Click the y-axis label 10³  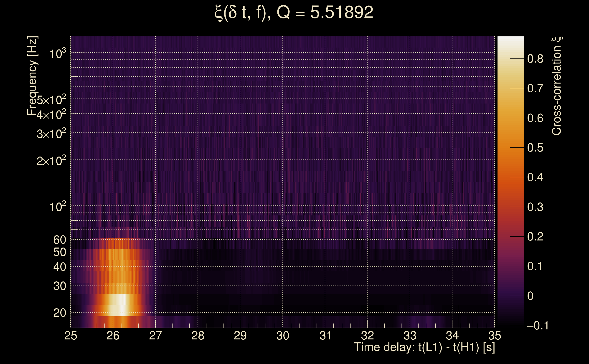coord(58,53)
